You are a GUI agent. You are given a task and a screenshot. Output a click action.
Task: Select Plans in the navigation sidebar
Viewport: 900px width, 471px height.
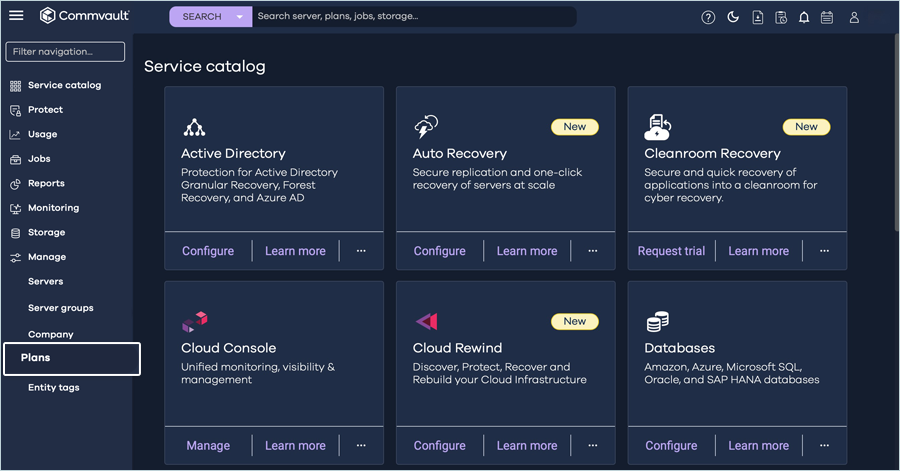coord(36,358)
